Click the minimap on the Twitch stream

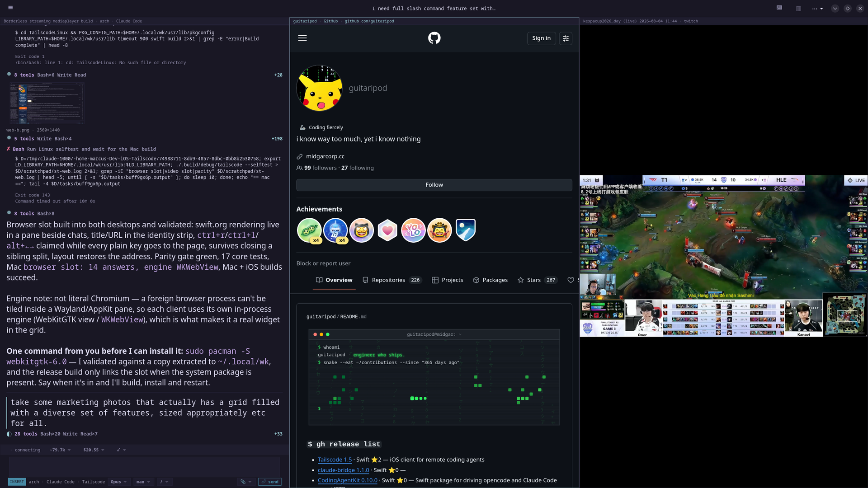pos(845,314)
